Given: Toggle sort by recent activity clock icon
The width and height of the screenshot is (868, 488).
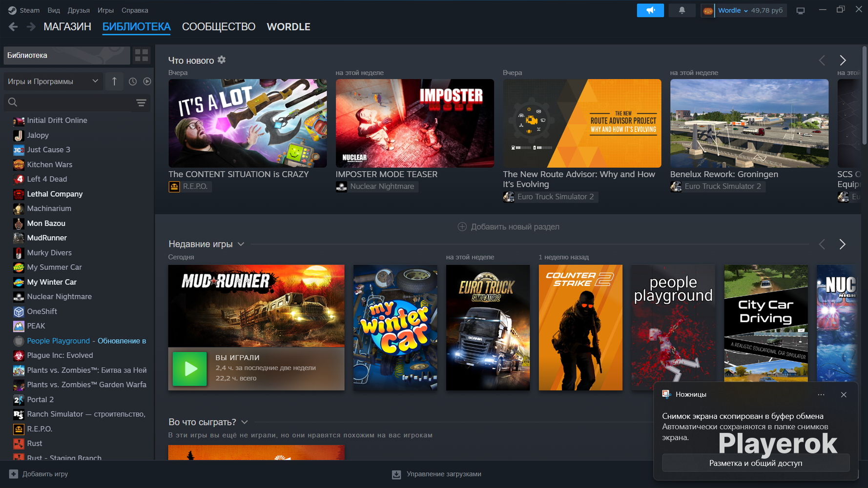Looking at the screenshot, I should coord(132,81).
